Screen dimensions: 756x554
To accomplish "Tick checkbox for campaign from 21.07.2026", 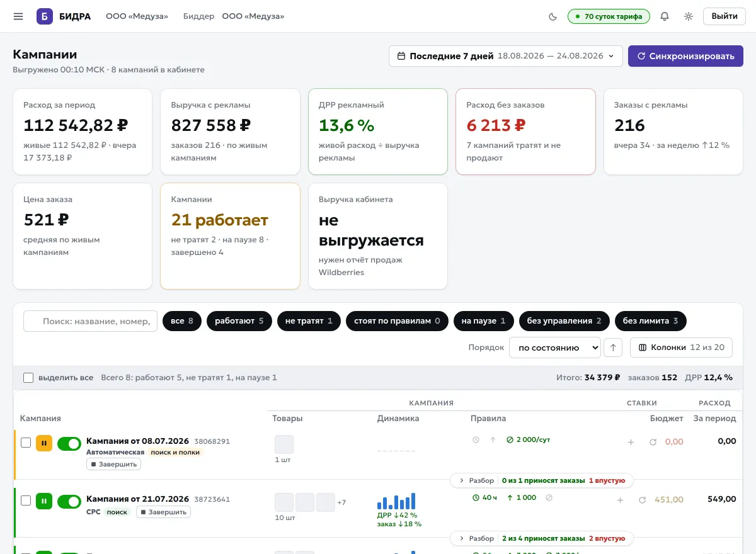I will pos(26,501).
